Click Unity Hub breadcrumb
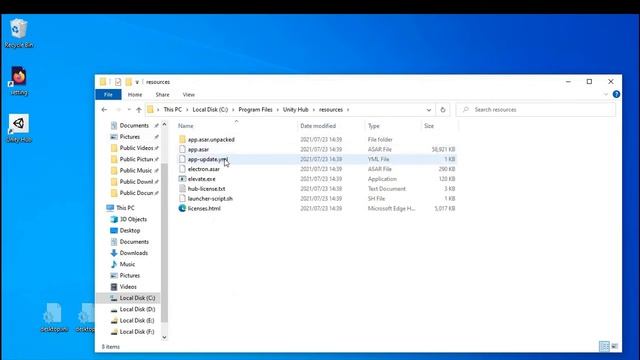The image size is (640, 360). click(296, 109)
